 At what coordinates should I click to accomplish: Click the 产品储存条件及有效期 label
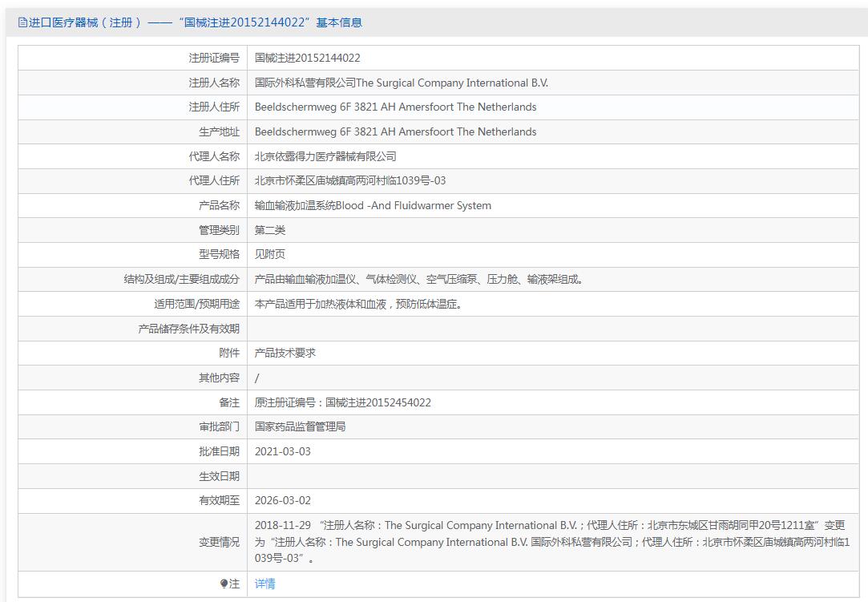pos(189,329)
